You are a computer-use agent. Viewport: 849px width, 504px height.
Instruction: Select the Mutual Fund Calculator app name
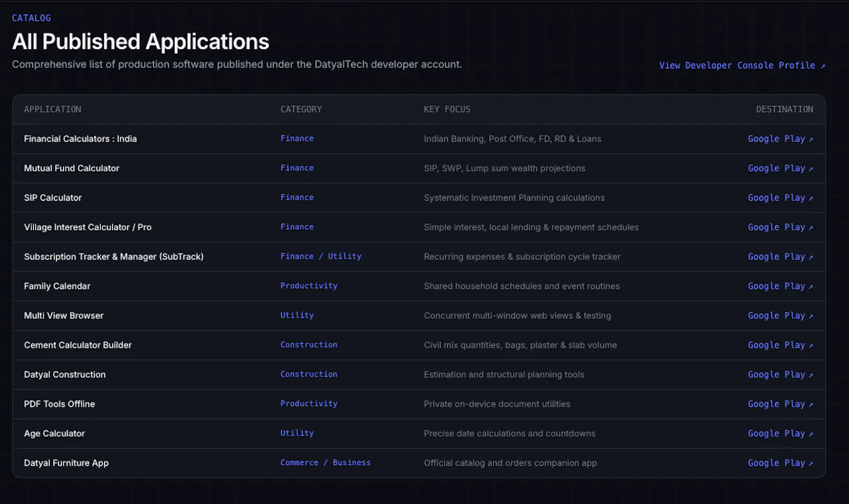[72, 168]
